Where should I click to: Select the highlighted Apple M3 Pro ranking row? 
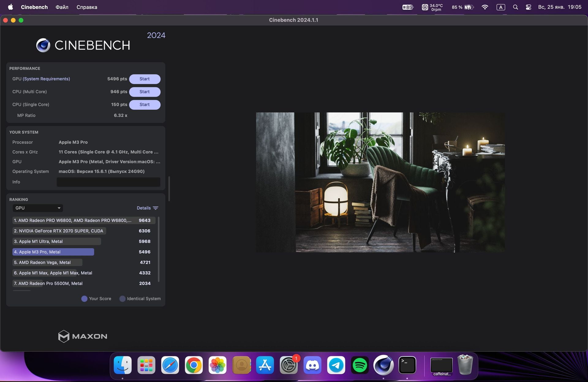(84, 252)
